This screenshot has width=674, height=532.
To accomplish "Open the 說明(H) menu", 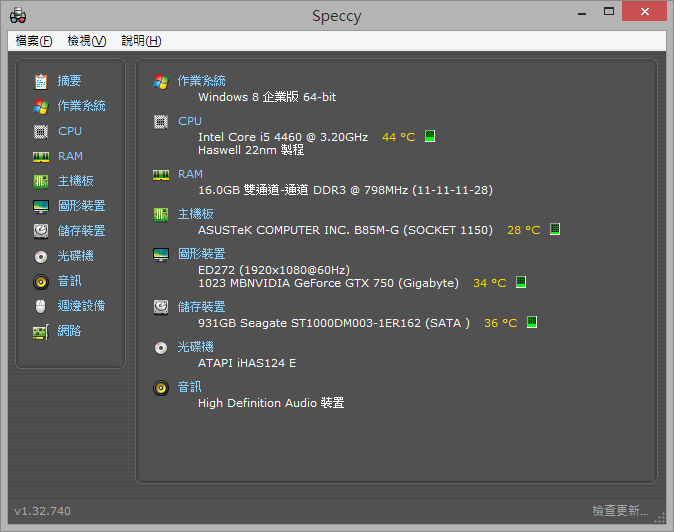I will [x=141, y=41].
